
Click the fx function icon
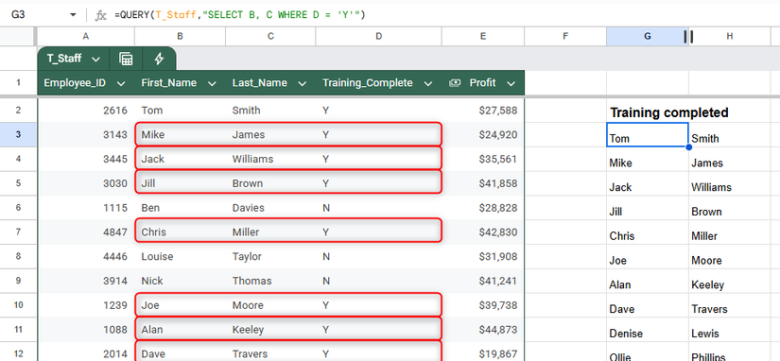[x=101, y=15]
